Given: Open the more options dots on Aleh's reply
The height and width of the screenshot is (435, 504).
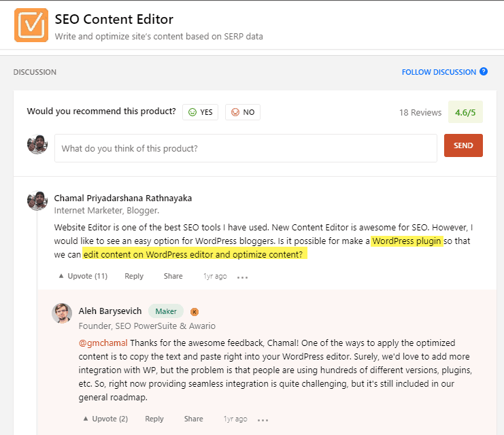Looking at the screenshot, I should pyautogui.click(x=263, y=420).
